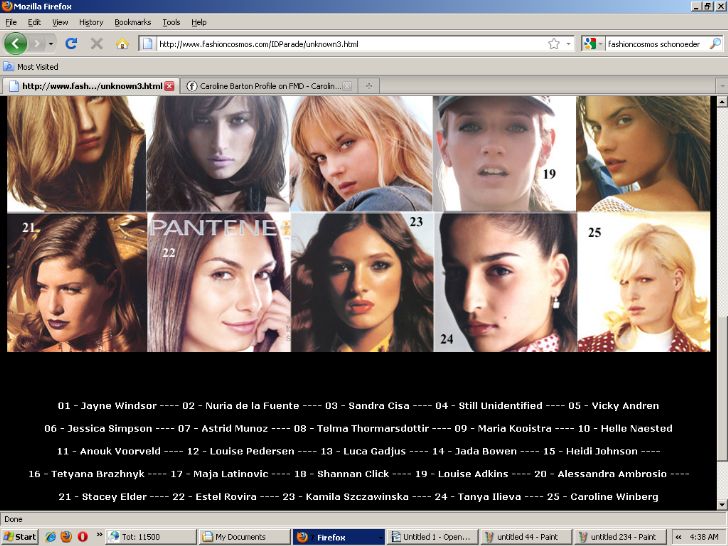Switch to untitled 44 - Paint window
Screen dimensions: 728x546
[x=526, y=537]
